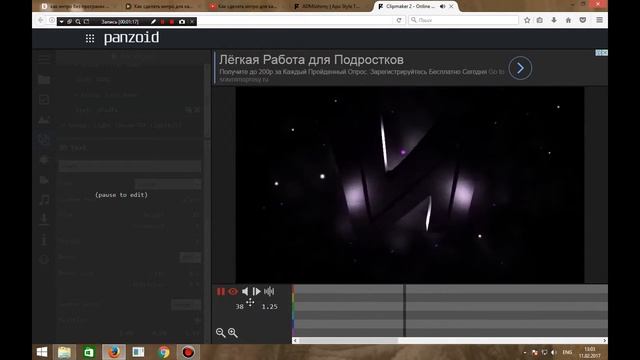Open the red recorder app in taskbar

[188, 352]
